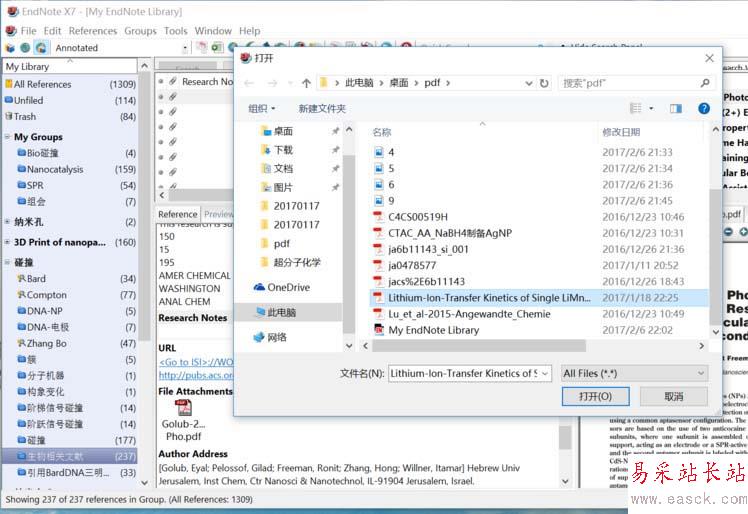Click the view layout icon in dialog
Screen dimensions: 748x514
tap(636, 109)
